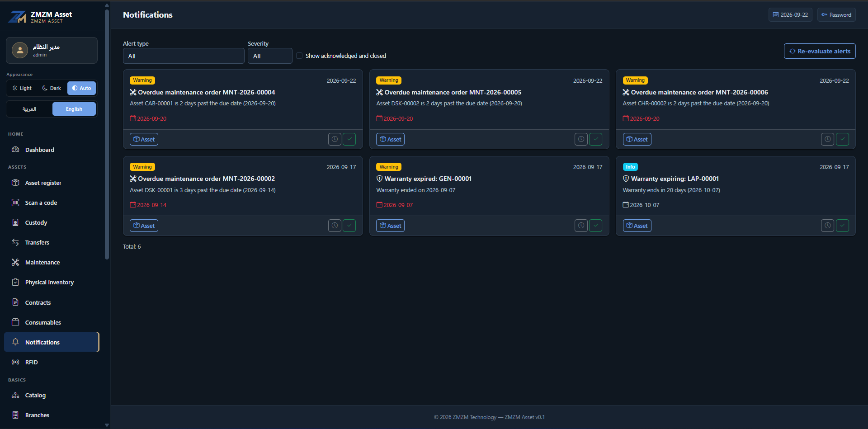The width and height of the screenshot is (868, 429).
Task: Open Asset link for MNT-2026-00004 alert
Action: 144,139
